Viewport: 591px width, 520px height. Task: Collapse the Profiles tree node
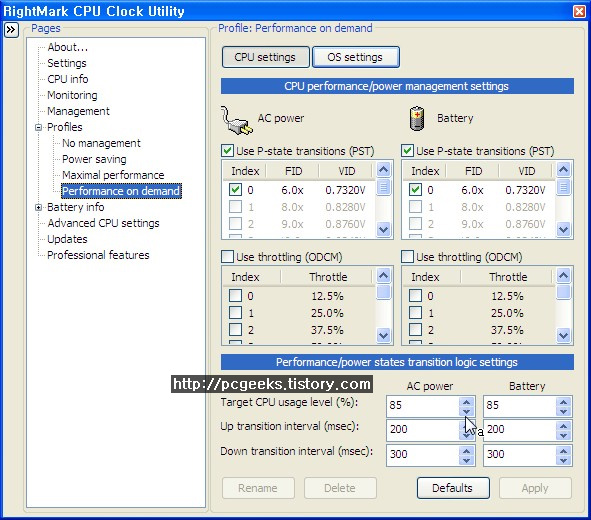(x=38, y=127)
